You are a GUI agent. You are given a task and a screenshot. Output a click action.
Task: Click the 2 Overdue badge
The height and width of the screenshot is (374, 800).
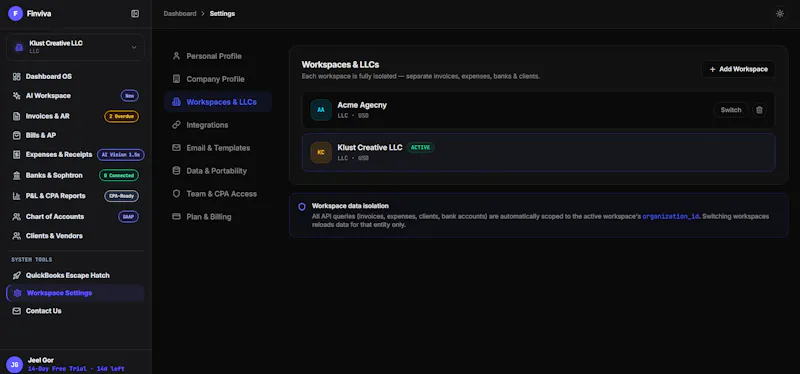pos(121,116)
